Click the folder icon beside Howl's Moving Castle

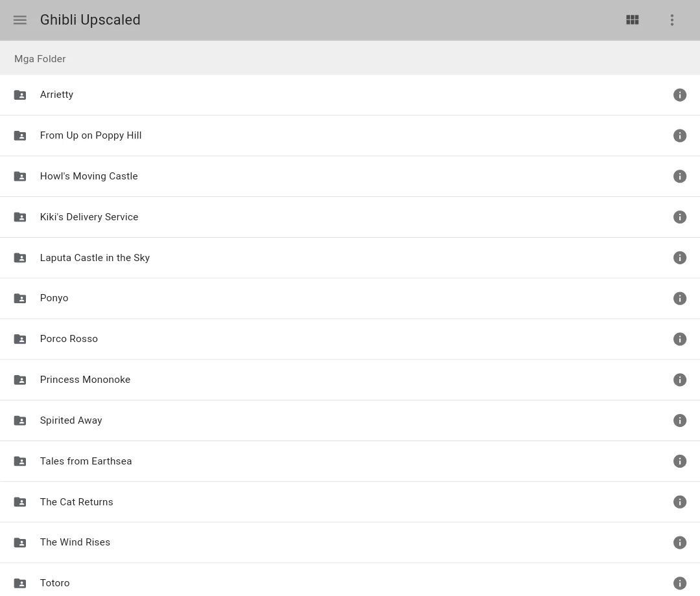coord(20,176)
